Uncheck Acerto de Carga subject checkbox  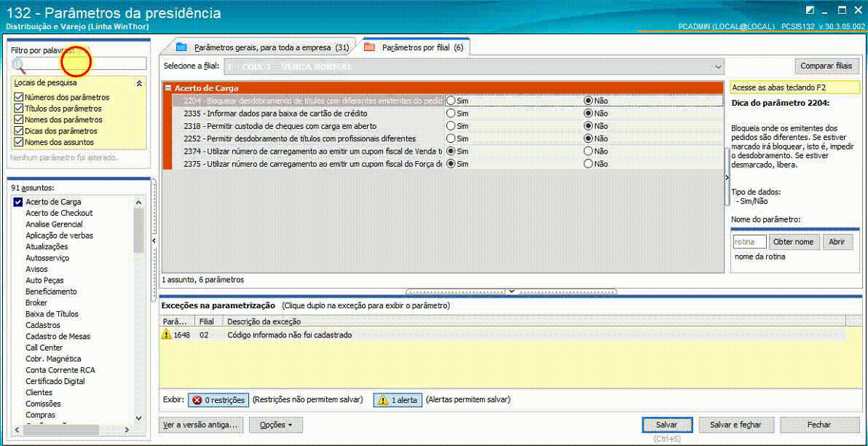(17, 202)
